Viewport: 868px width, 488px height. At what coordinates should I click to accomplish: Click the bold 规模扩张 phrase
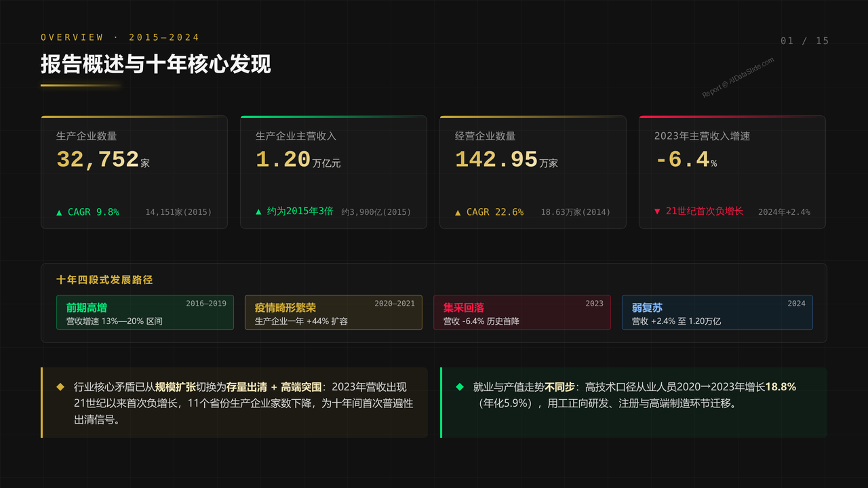175,387
